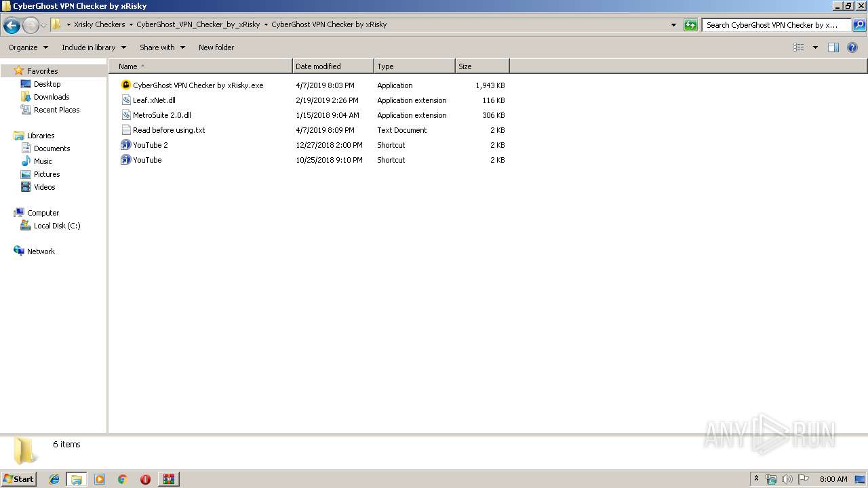Click the volume speaker tray icon
Image resolution: width=868 pixels, height=488 pixels.
(787, 479)
